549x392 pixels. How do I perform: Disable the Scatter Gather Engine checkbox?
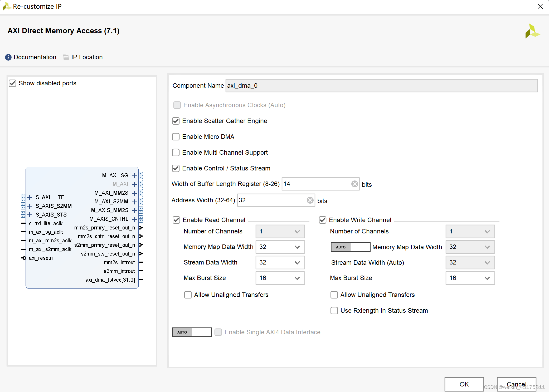point(176,121)
